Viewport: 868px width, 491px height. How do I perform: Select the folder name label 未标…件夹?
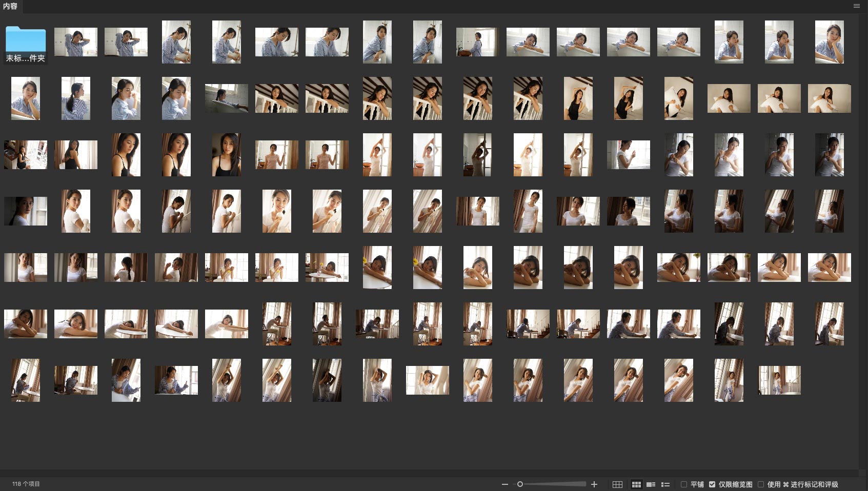[x=26, y=58]
